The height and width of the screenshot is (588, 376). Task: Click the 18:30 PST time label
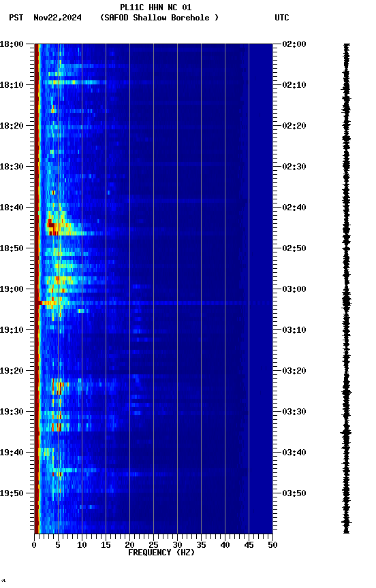(12, 167)
